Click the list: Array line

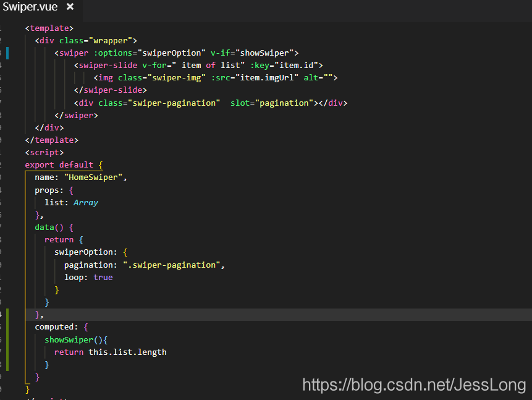pos(71,203)
